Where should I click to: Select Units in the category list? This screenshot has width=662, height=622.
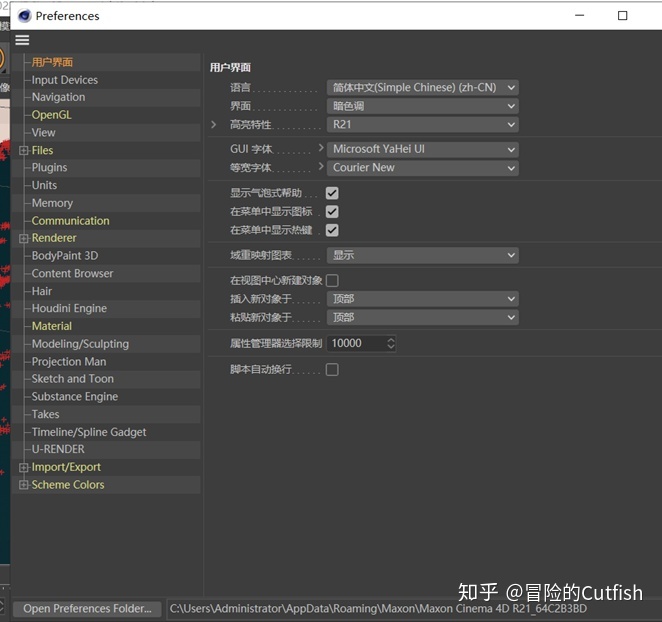coord(44,185)
